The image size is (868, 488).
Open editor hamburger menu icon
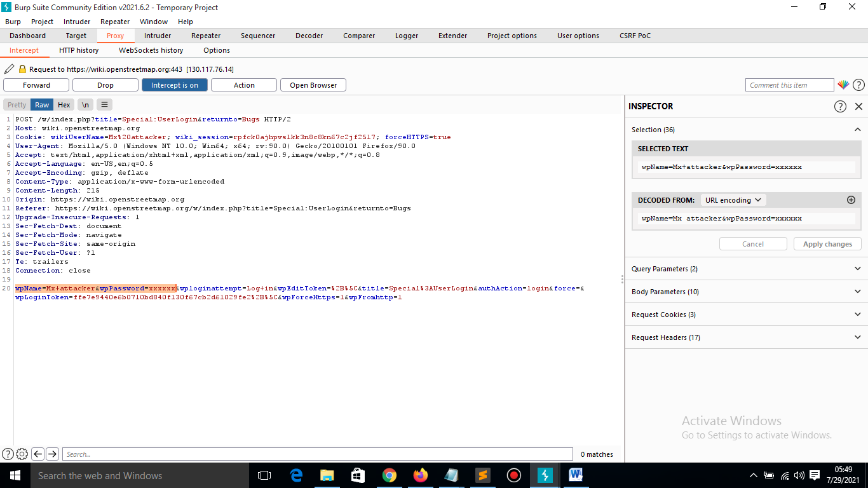105,105
